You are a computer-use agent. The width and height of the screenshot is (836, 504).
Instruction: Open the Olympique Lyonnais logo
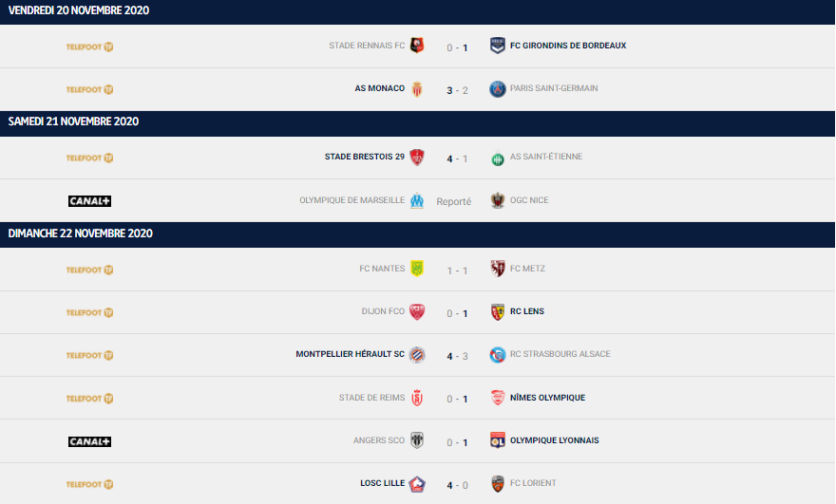point(498,440)
